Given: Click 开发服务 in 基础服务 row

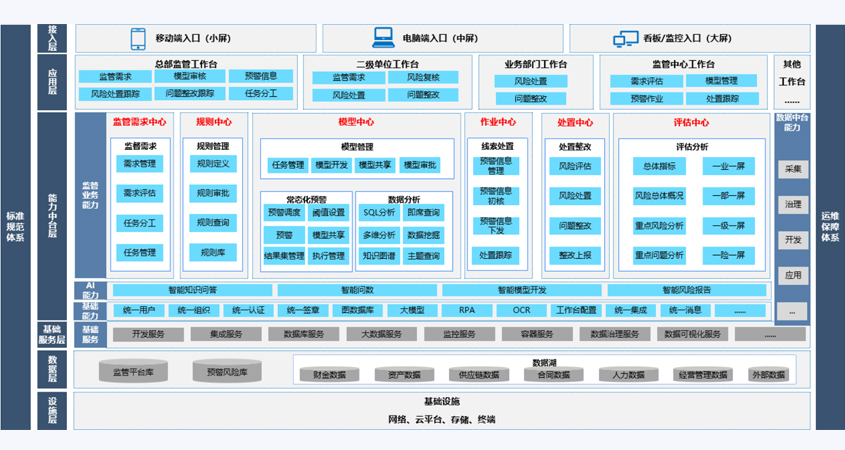Looking at the screenshot, I should click(148, 334).
